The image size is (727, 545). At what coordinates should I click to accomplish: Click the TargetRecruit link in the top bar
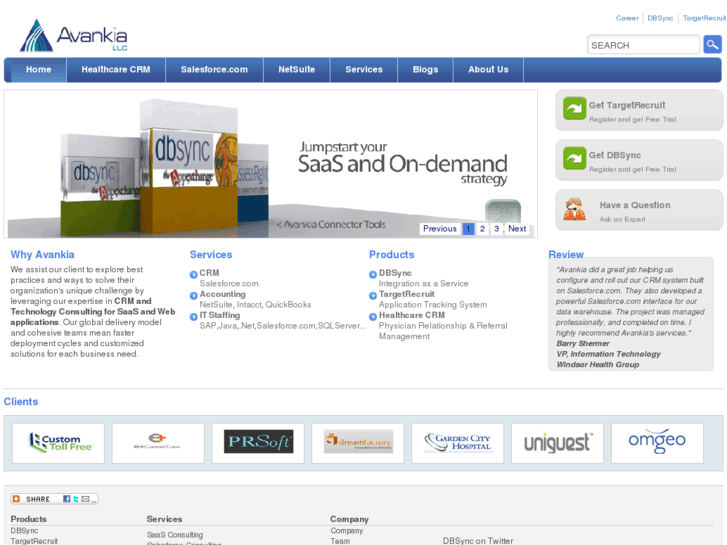[x=704, y=18]
